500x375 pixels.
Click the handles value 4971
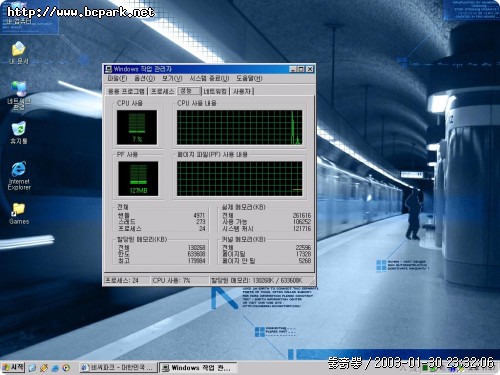199,216
